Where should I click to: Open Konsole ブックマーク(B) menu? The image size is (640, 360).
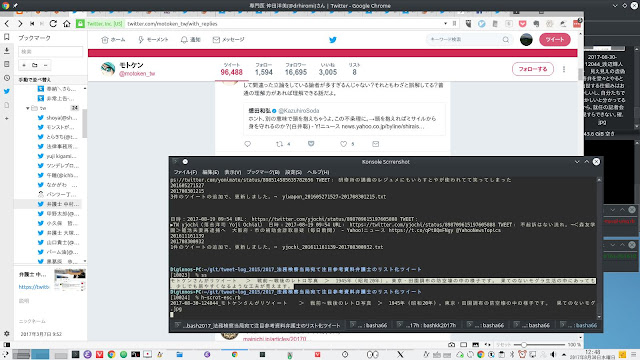coord(263,172)
